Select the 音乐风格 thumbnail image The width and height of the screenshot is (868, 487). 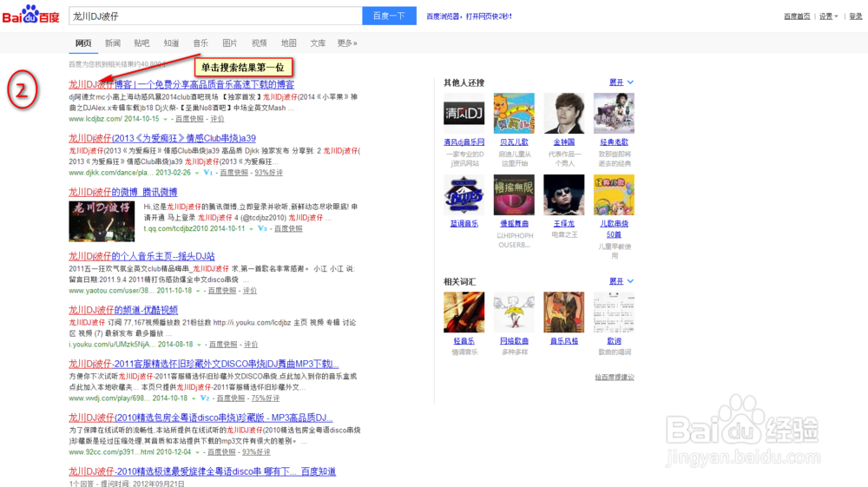[x=563, y=313]
